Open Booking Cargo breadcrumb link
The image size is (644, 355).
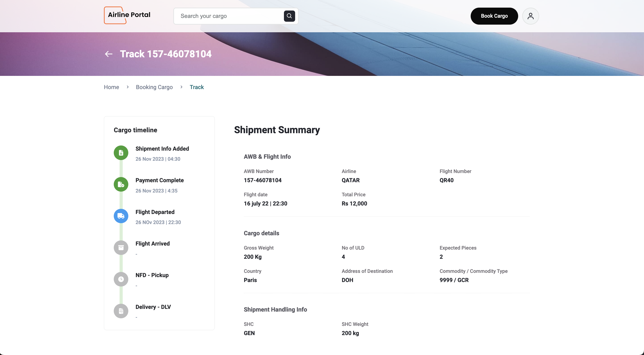point(154,87)
